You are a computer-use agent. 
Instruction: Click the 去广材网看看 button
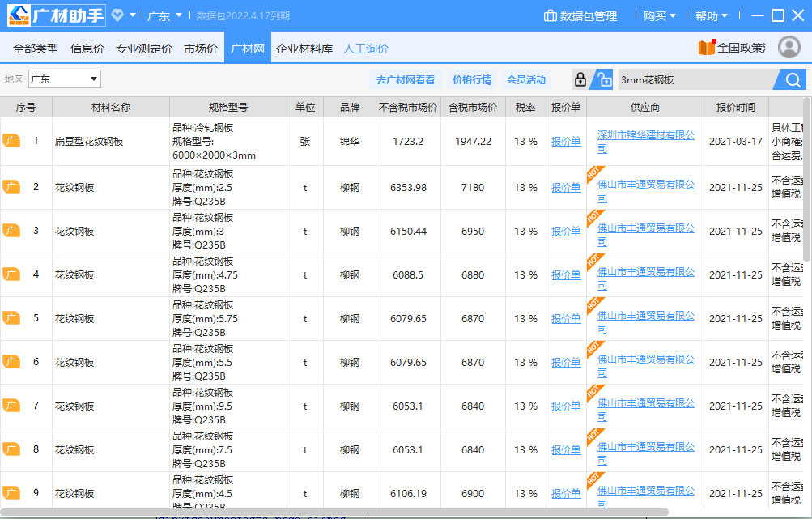pos(406,80)
